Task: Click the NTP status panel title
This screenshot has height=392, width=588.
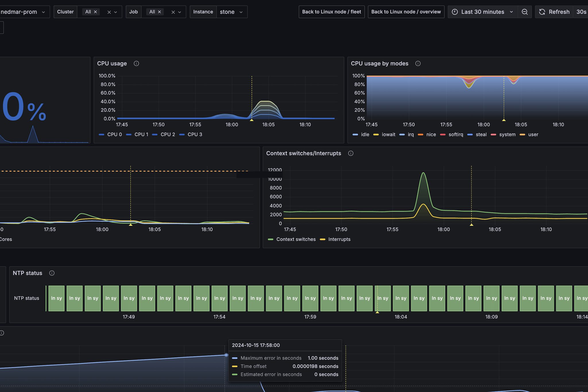Action: pos(28,273)
